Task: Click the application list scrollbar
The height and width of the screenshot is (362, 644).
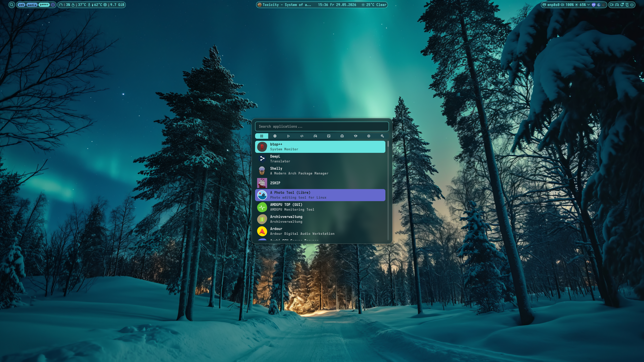Action: (x=388, y=190)
